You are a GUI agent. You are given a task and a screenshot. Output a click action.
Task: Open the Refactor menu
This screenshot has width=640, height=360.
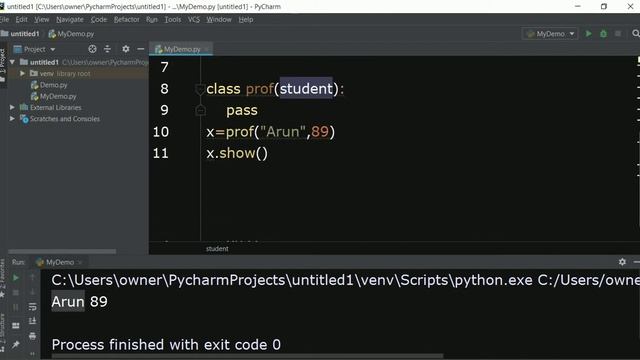pyautogui.click(x=127, y=20)
